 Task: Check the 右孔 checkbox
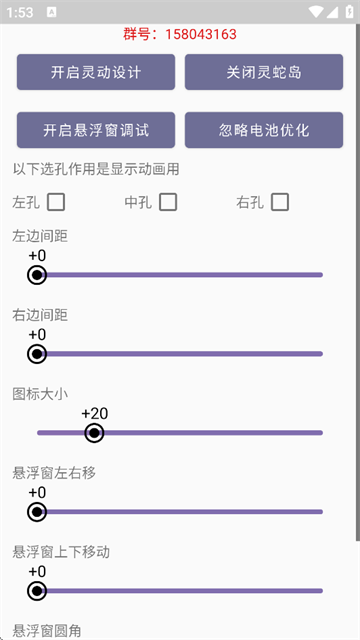tap(280, 202)
